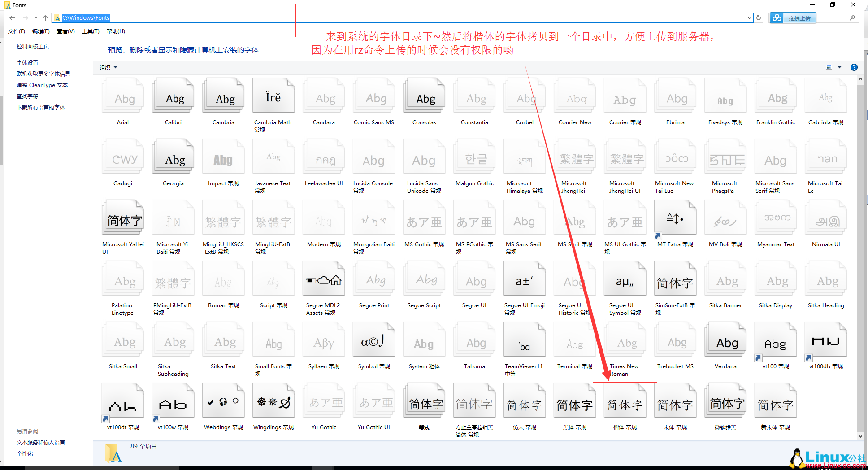Open the 字体设置 link
The image size is (868, 470).
(x=27, y=63)
